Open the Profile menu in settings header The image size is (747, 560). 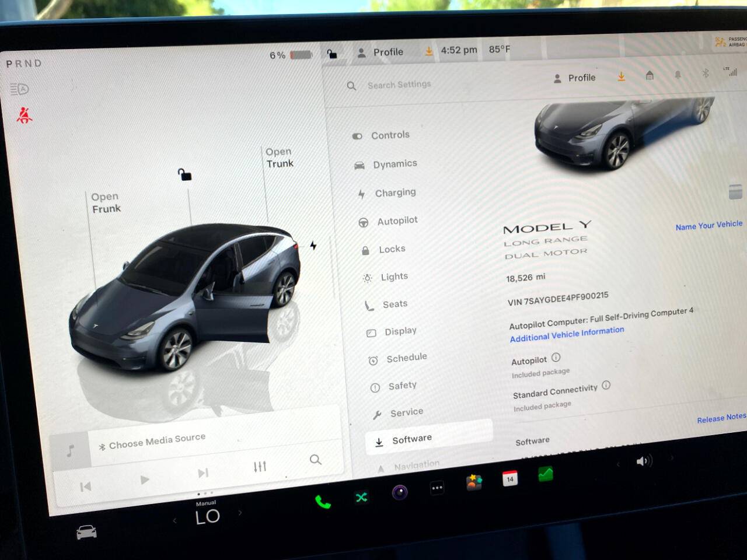[574, 78]
